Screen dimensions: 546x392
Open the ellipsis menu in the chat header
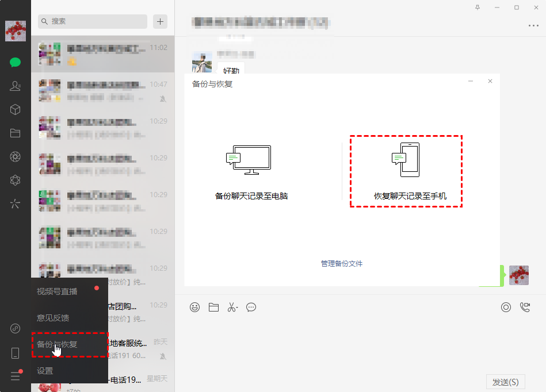[534, 25]
